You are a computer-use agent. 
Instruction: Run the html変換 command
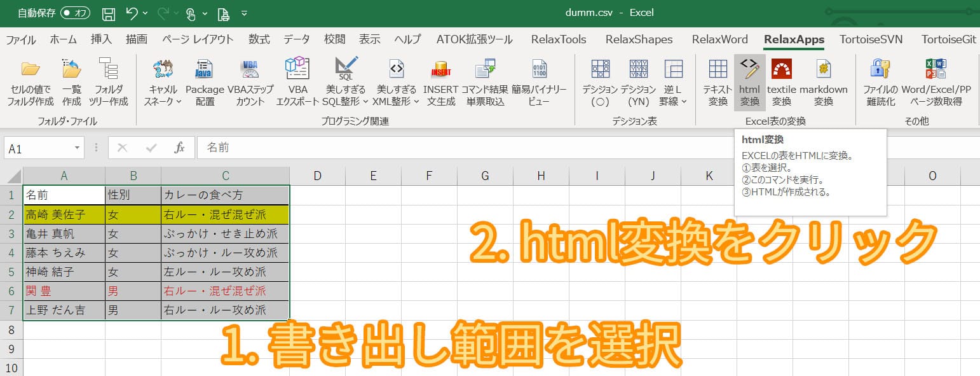pyautogui.click(x=750, y=83)
